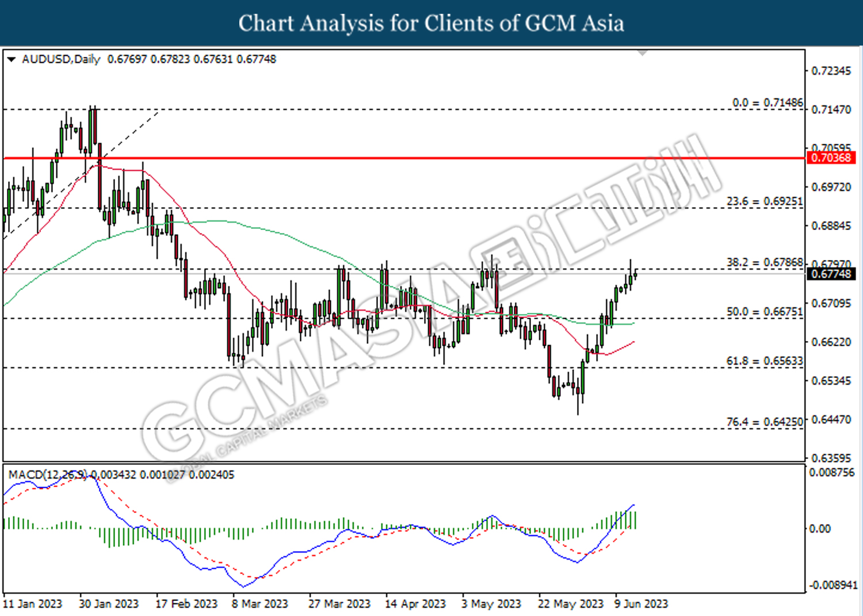The width and height of the screenshot is (863, 616).
Task: Select the Fibonacci label '50.0 = 0.66751'
Action: (765, 312)
